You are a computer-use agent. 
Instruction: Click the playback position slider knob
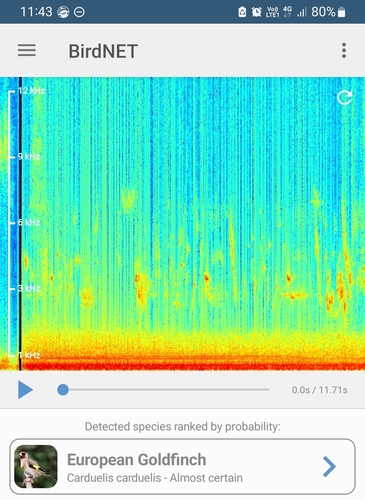coord(63,389)
